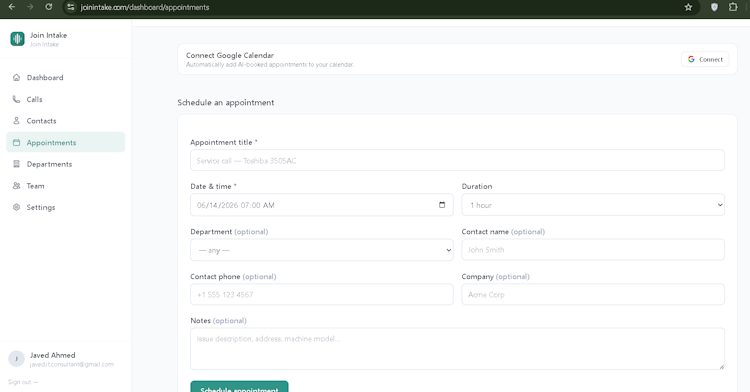Go to Calls section
The image size is (750, 392).
(x=66, y=99)
